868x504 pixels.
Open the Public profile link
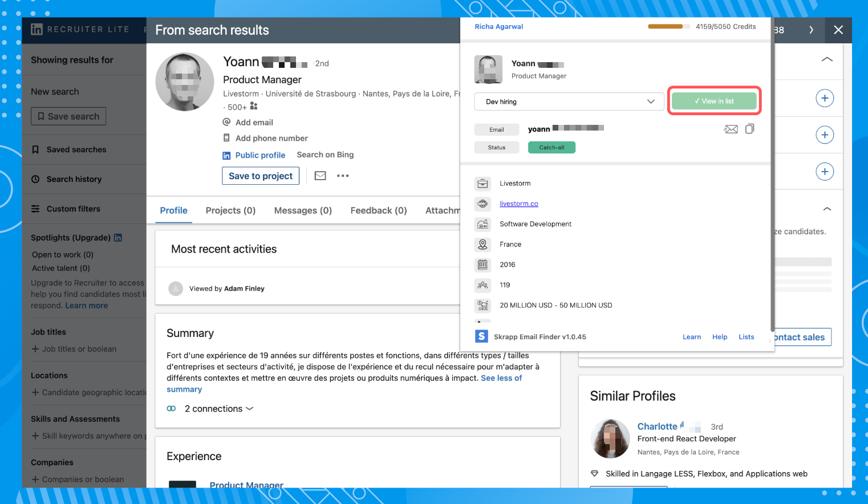tap(260, 155)
